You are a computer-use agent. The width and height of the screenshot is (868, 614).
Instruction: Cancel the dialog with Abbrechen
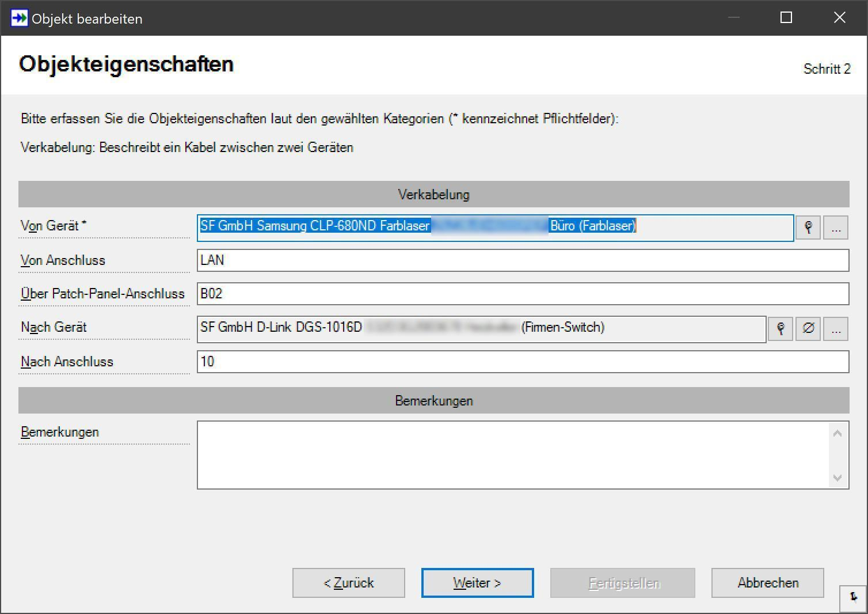click(x=768, y=583)
